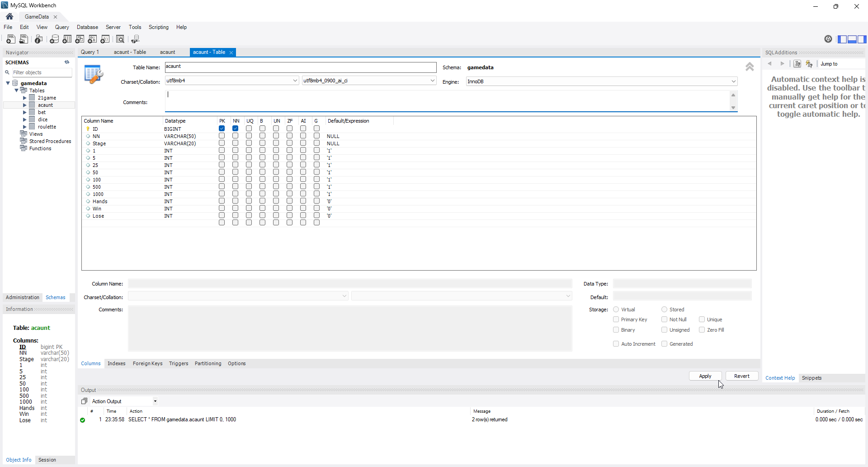
Task: Open the Action Output dropdown
Action: pos(155,401)
